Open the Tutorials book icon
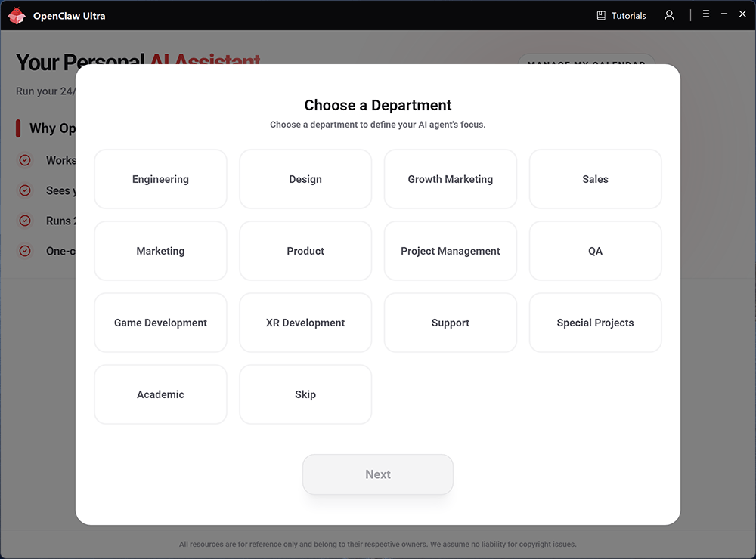The image size is (756, 559). [x=601, y=15]
